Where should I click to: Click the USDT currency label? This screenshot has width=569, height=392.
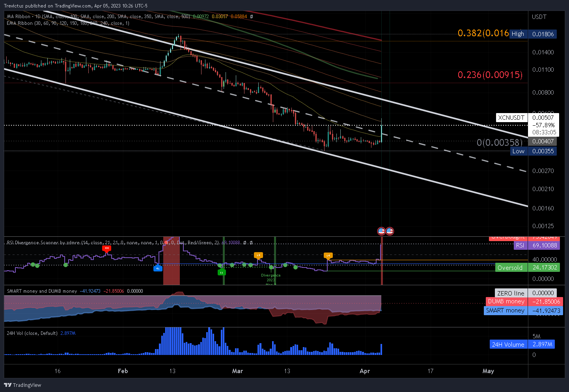(539, 17)
